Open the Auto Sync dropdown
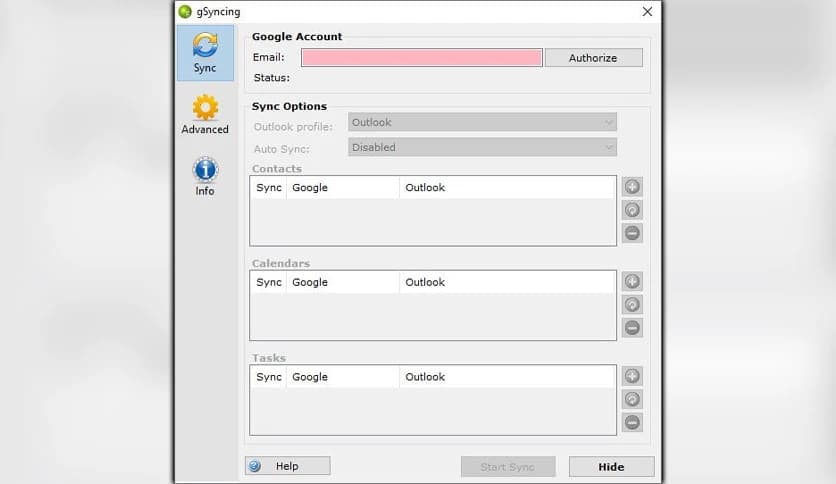This screenshot has height=484, width=836. [x=483, y=147]
